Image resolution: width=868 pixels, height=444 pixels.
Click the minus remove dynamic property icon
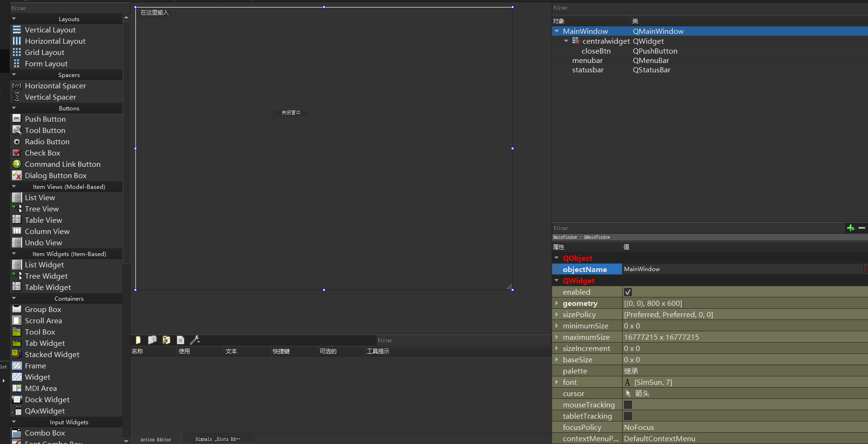pyautogui.click(x=862, y=228)
